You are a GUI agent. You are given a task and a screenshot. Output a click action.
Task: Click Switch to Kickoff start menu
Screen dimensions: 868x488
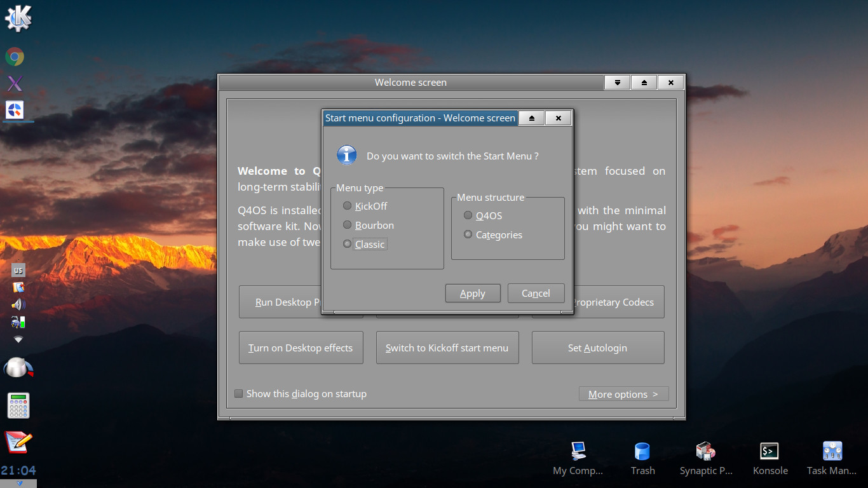[x=447, y=348]
